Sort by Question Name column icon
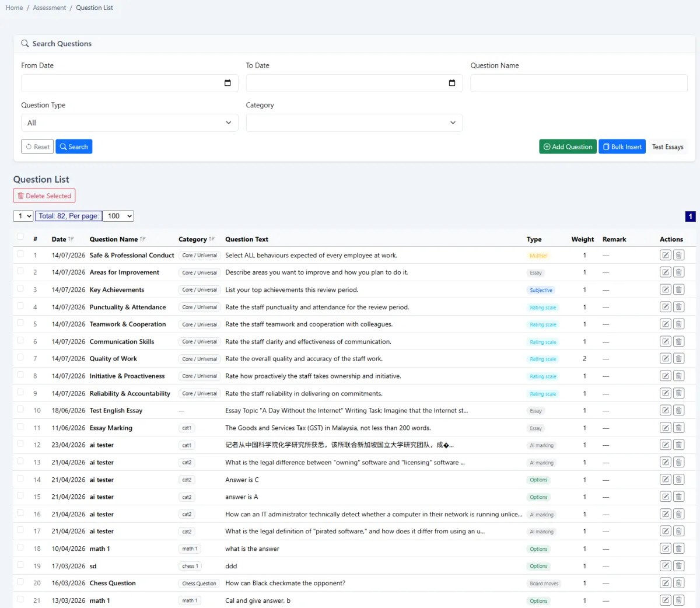Screen dimensions: 700x608 pyautogui.click(x=143, y=239)
